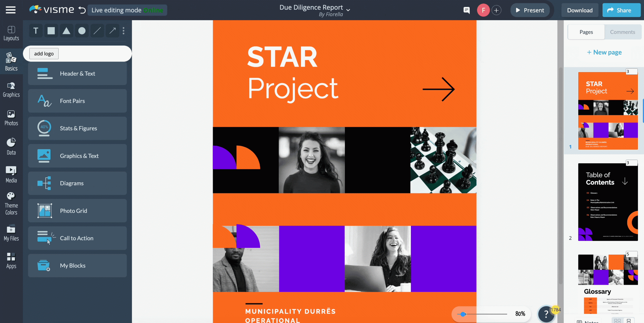Open the Media panel
This screenshot has height=323, width=644.
(11, 174)
